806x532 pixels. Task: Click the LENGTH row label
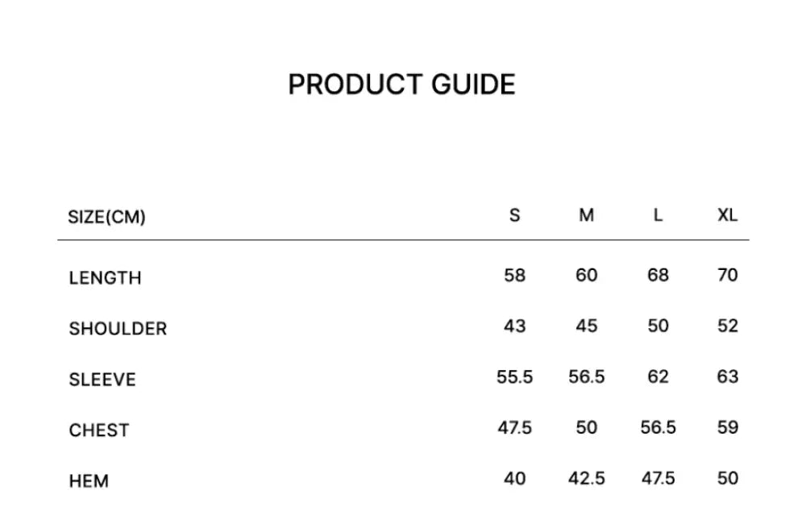105,278
